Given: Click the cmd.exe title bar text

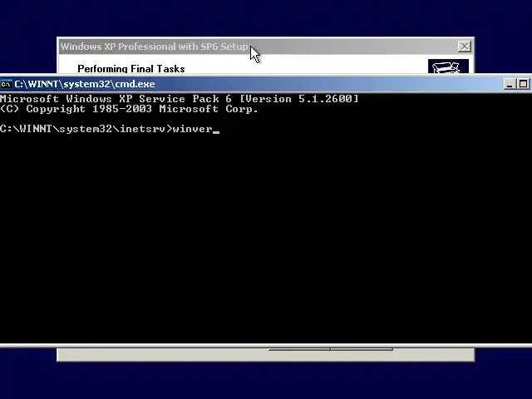Looking at the screenshot, I should (85, 84).
